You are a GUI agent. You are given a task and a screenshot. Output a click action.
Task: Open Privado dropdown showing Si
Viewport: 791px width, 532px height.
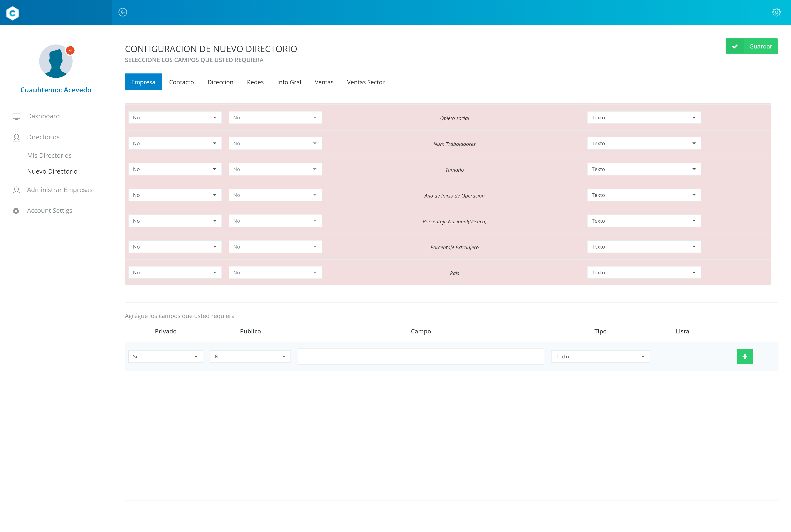[x=166, y=357]
